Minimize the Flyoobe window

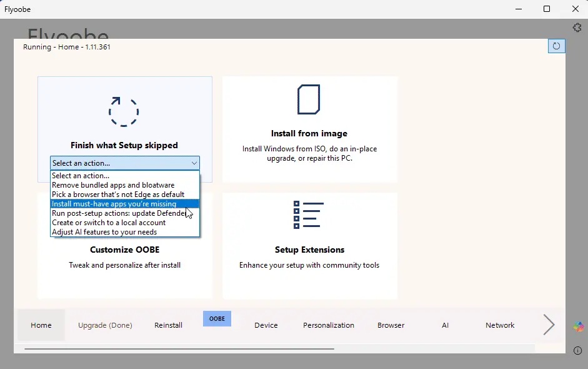519,9
